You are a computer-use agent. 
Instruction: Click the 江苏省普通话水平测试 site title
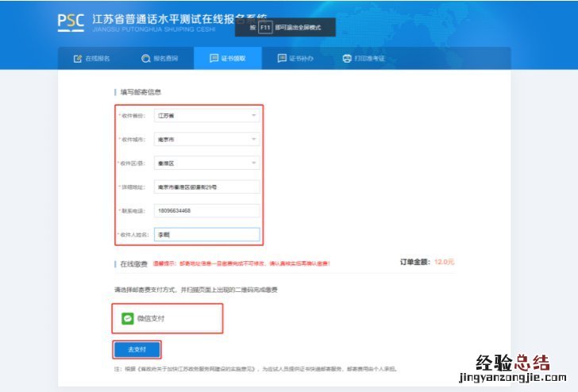pyautogui.click(x=179, y=19)
